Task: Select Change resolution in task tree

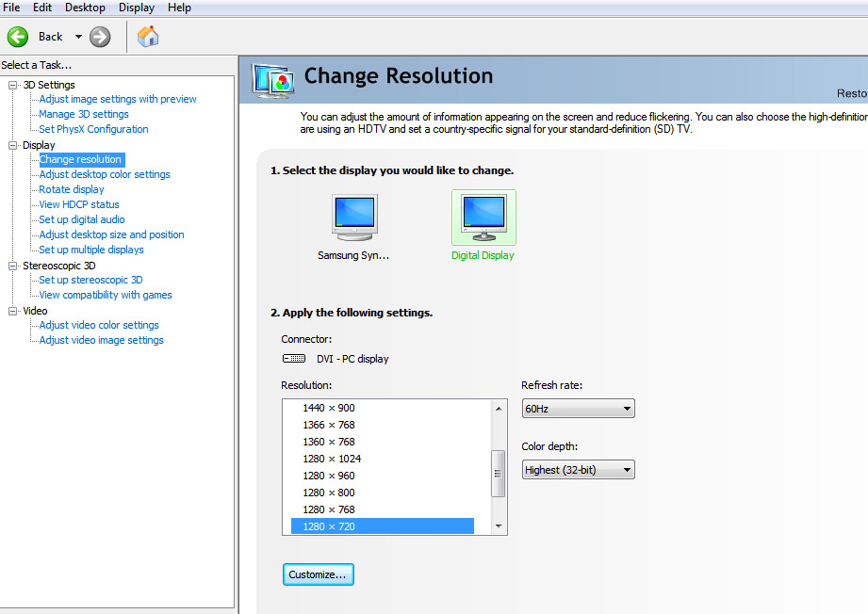Action: pyautogui.click(x=82, y=159)
